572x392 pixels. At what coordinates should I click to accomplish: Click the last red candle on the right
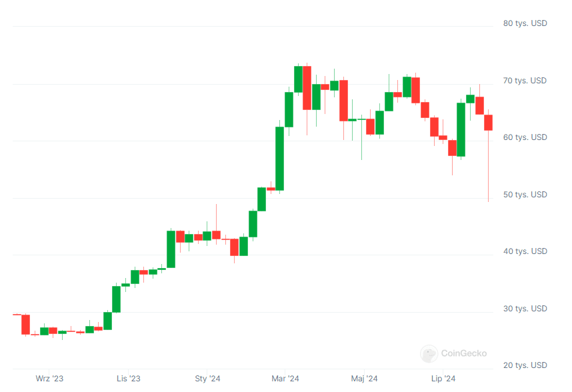(x=488, y=123)
